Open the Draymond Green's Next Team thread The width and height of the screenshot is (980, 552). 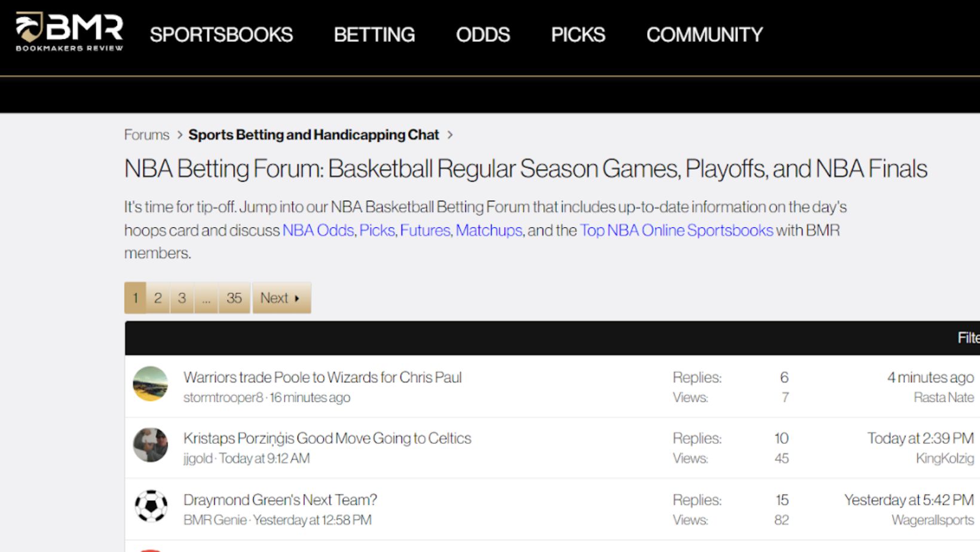click(x=280, y=500)
